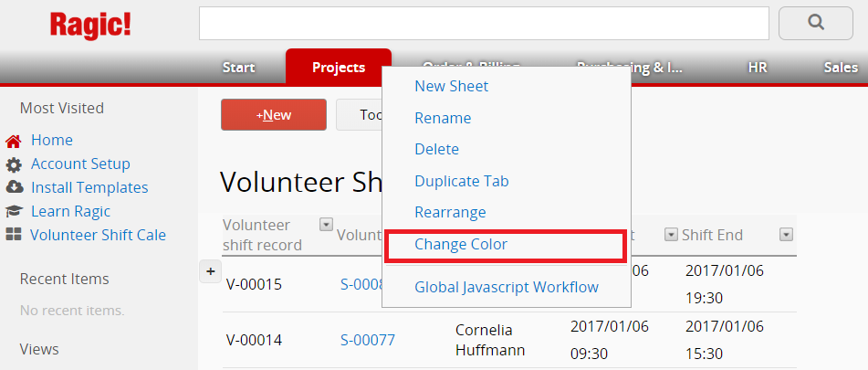Open the Shift End column dropdown arrow
The height and width of the screenshot is (370, 868).
[786, 234]
